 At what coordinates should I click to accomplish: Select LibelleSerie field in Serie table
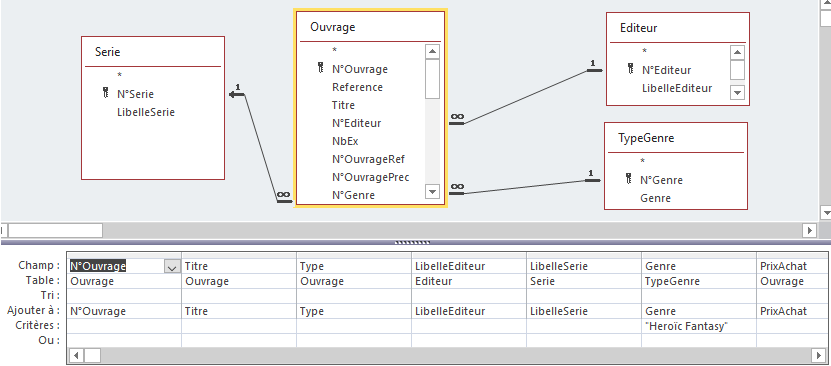pyautogui.click(x=146, y=112)
